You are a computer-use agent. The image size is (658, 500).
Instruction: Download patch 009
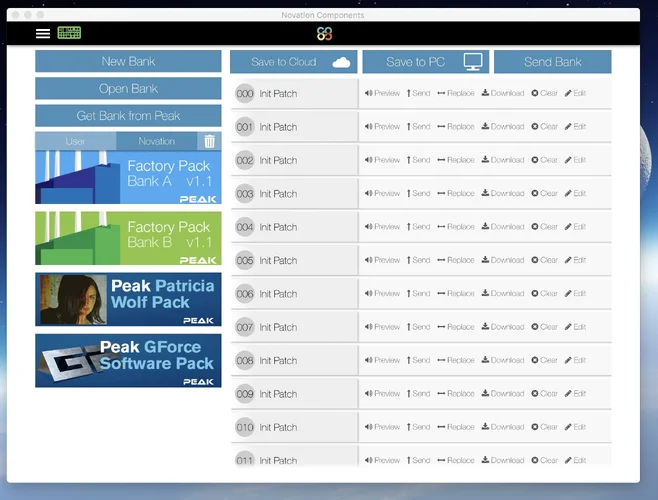click(x=503, y=393)
